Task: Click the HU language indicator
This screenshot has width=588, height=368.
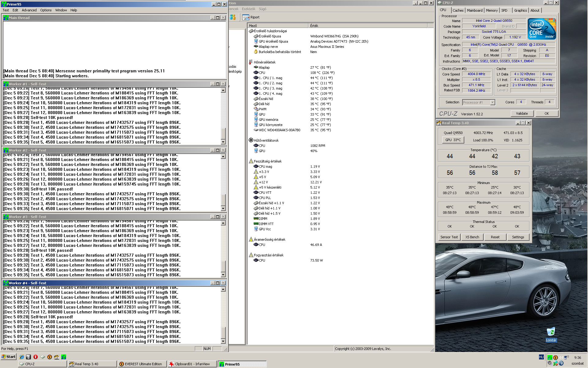Action: [541, 357]
